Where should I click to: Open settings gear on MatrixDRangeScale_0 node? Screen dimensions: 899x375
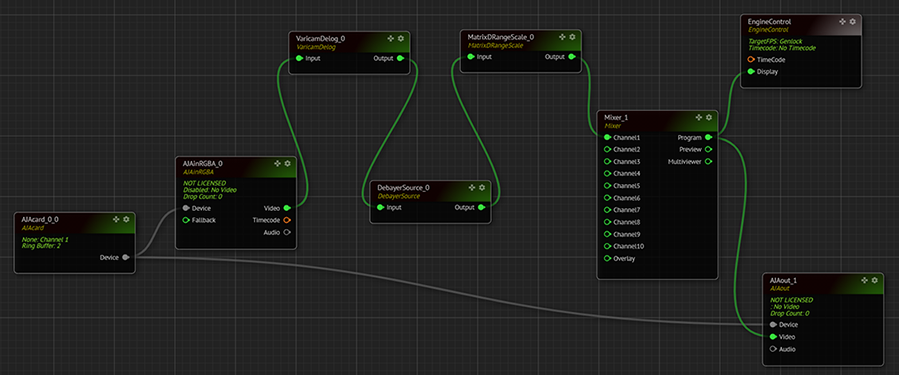(x=572, y=37)
